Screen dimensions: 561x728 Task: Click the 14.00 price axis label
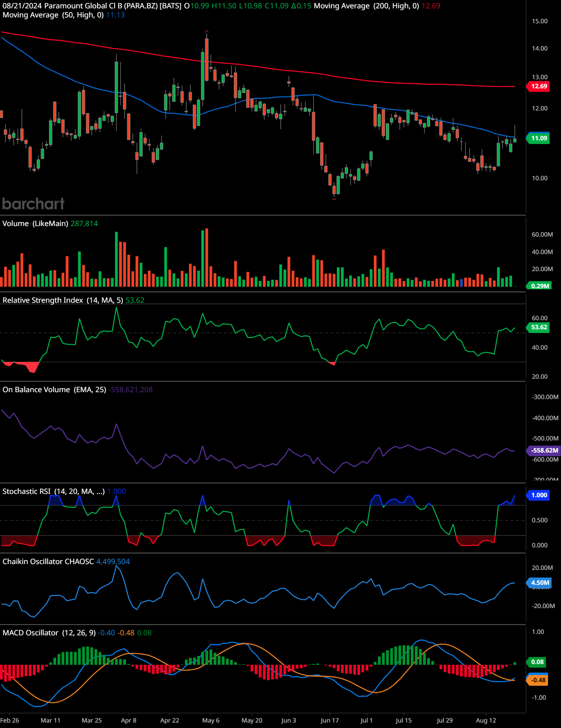tap(540, 49)
